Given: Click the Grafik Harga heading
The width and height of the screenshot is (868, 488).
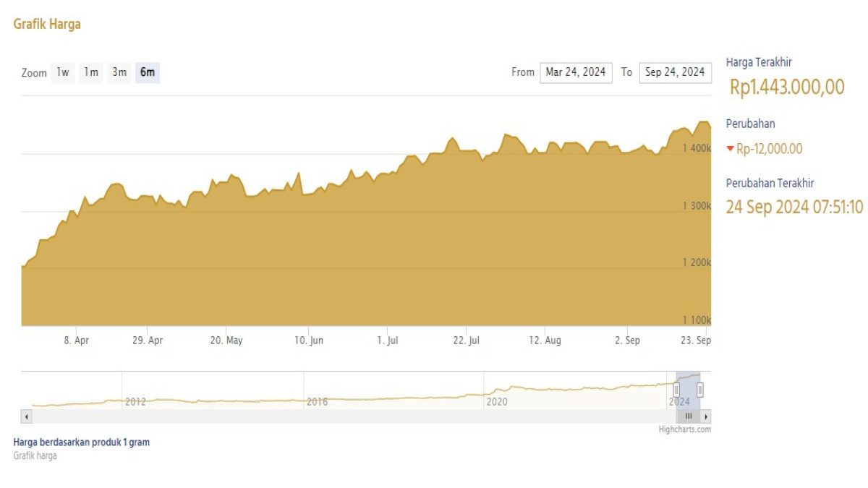Looking at the screenshot, I should pyautogui.click(x=47, y=24).
